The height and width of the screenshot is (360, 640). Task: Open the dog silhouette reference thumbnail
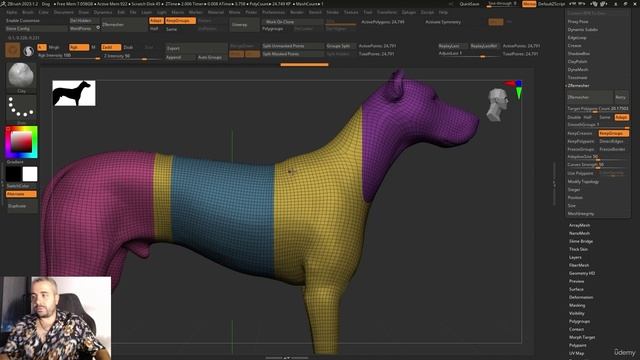74,93
